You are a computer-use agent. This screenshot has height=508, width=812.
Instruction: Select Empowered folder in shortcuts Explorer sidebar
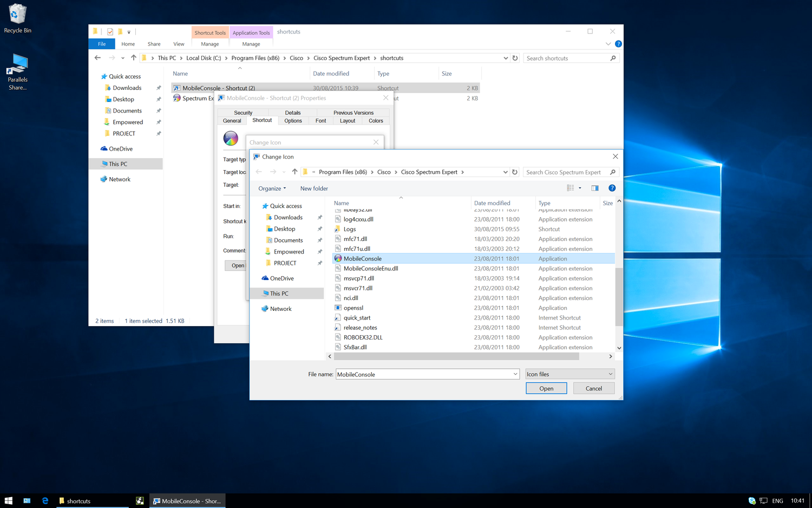click(128, 122)
